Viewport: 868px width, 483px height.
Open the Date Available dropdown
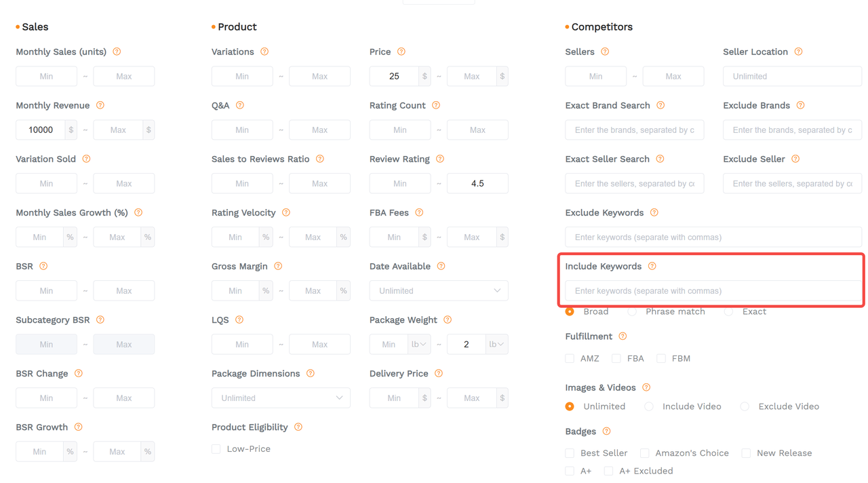click(x=439, y=290)
